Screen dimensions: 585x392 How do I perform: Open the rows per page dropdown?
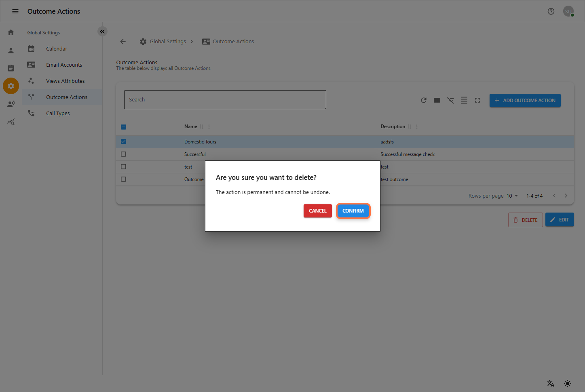512,196
